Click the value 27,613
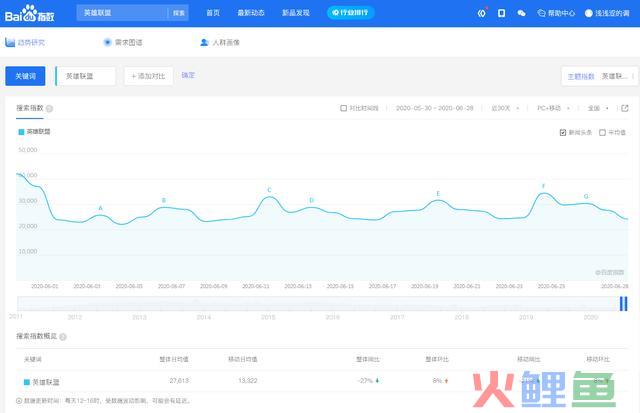 (x=179, y=381)
